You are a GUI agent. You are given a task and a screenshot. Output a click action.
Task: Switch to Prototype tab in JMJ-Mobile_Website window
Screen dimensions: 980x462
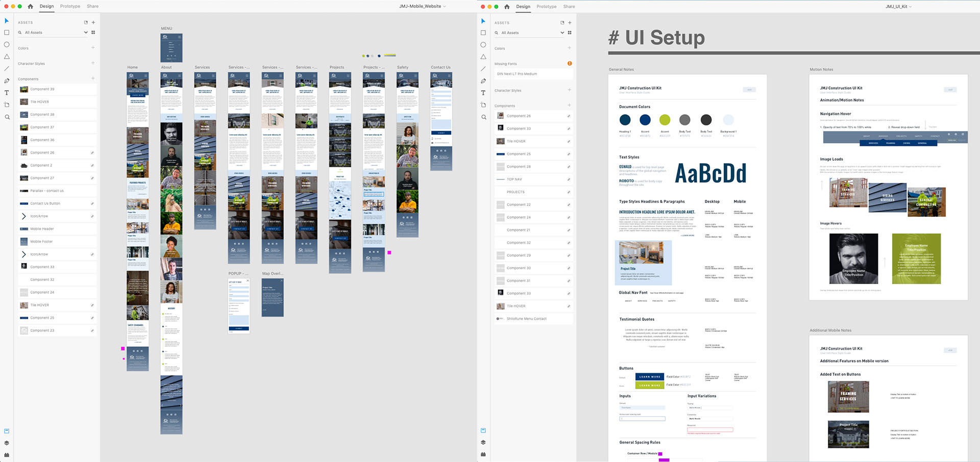tap(70, 6)
